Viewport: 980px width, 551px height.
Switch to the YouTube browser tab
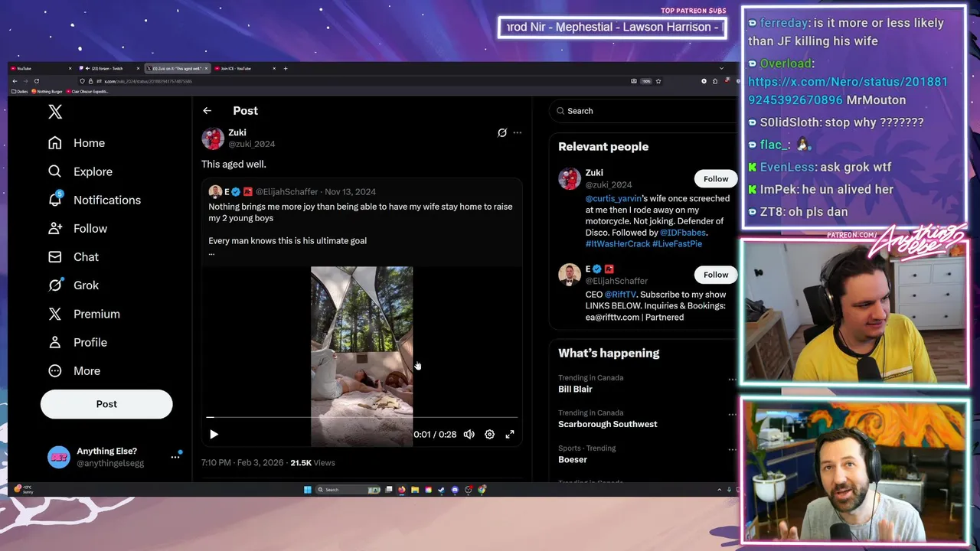point(38,68)
